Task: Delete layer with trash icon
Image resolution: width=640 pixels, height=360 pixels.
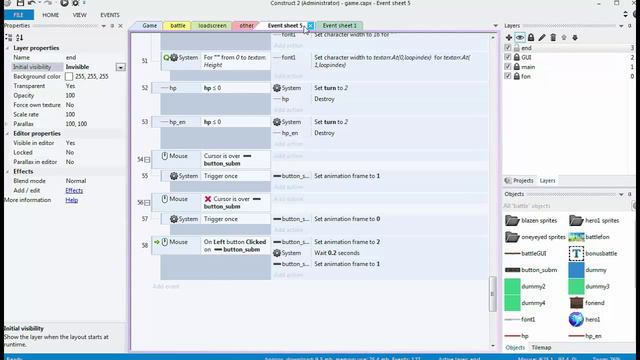Action: tap(553, 38)
